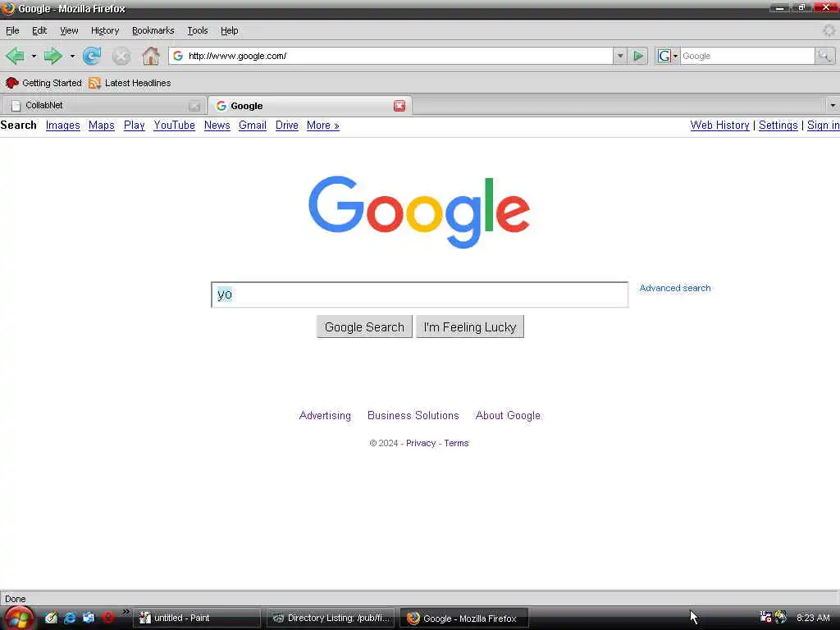Click the third quick launch icon
Image resolution: width=840 pixels, height=630 pixels.
coord(89,618)
